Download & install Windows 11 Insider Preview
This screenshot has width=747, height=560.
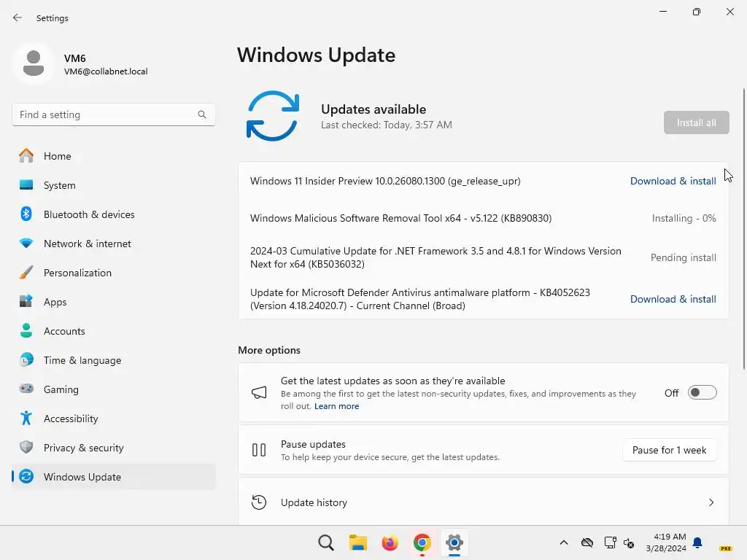click(673, 181)
